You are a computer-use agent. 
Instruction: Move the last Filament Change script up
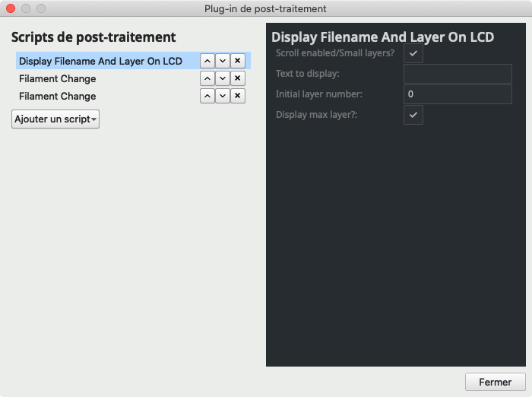coord(207,96)
